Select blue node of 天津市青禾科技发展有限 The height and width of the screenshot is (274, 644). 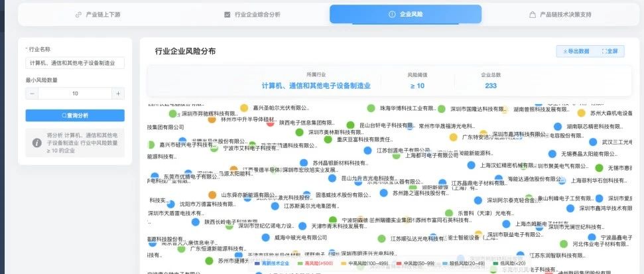click(x=302, y=226)
